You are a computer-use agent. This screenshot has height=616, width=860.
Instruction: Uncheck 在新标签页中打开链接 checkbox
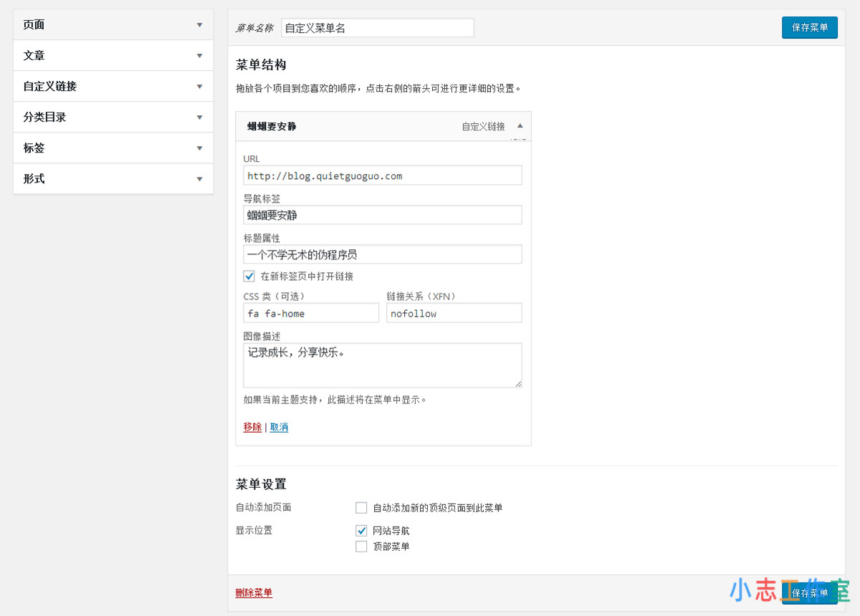[249, 276]
